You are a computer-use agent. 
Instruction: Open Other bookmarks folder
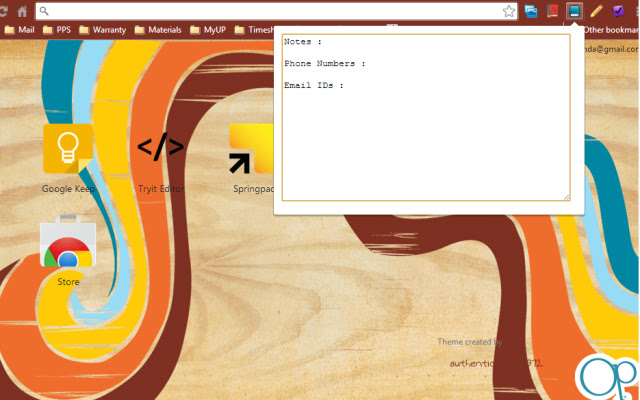611,30
